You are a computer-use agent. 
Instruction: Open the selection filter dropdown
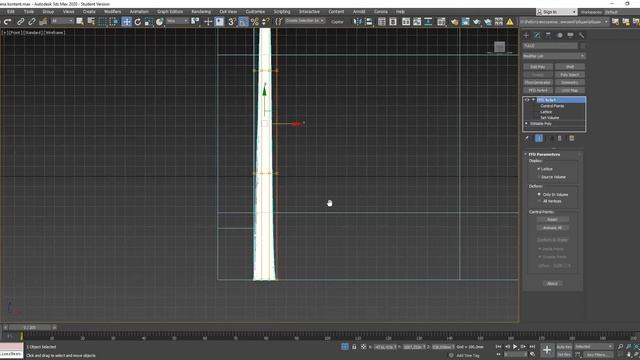coord(62,21)
